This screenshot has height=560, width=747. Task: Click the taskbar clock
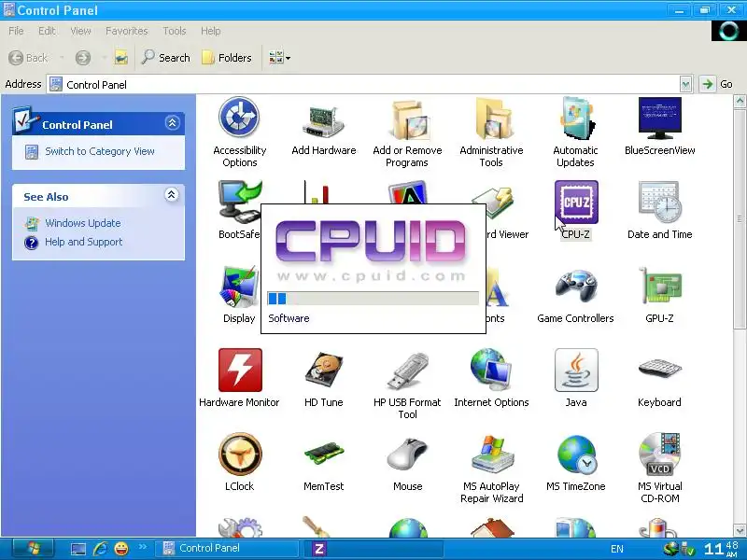pos(721,549)
